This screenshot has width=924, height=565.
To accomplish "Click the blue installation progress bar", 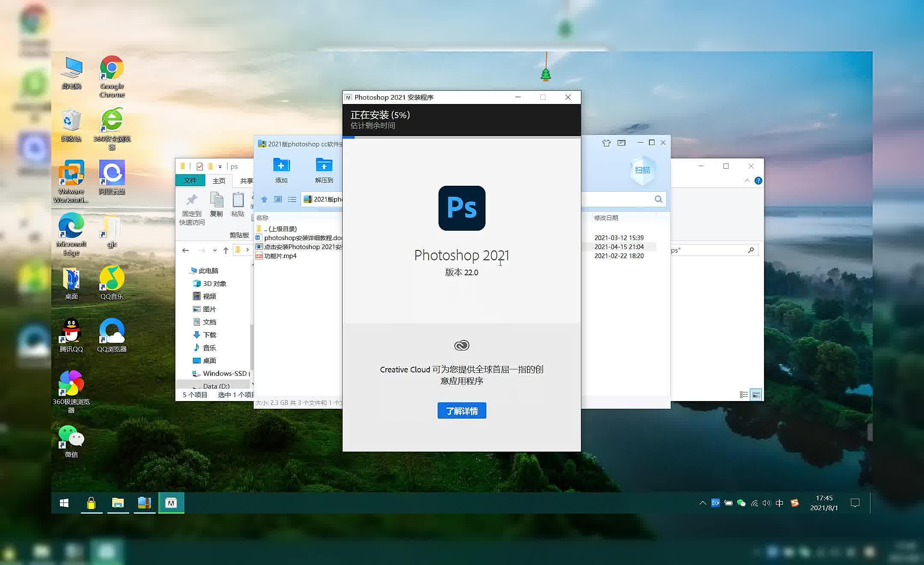I will pos(349,137).
